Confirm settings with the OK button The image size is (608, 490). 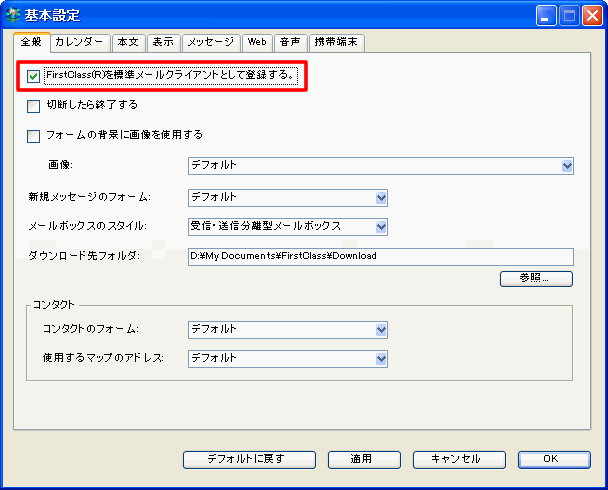pos(550,459)
